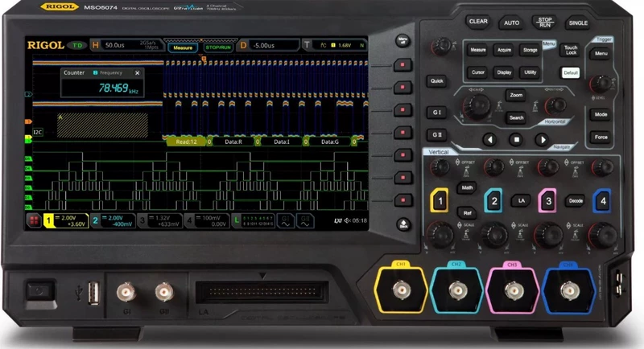Click the Touch Lock button
This screenshot has width=644, height=349.
coord(571,50)
